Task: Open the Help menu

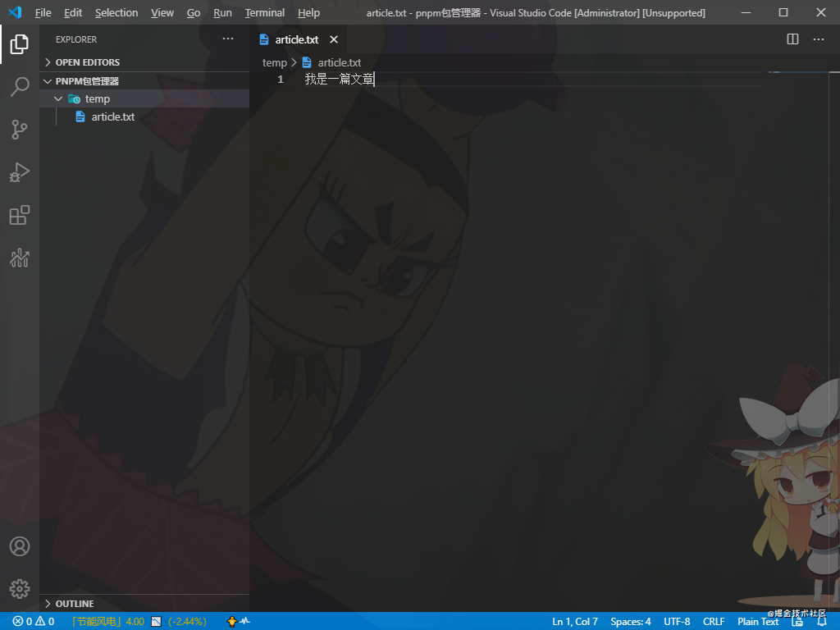Action: 308,12
